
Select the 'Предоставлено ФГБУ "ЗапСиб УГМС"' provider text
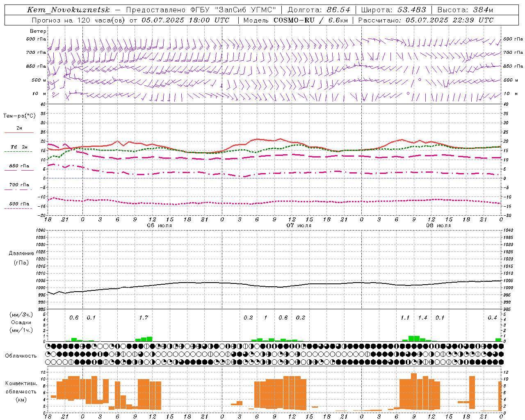click(x=201, y=10)
